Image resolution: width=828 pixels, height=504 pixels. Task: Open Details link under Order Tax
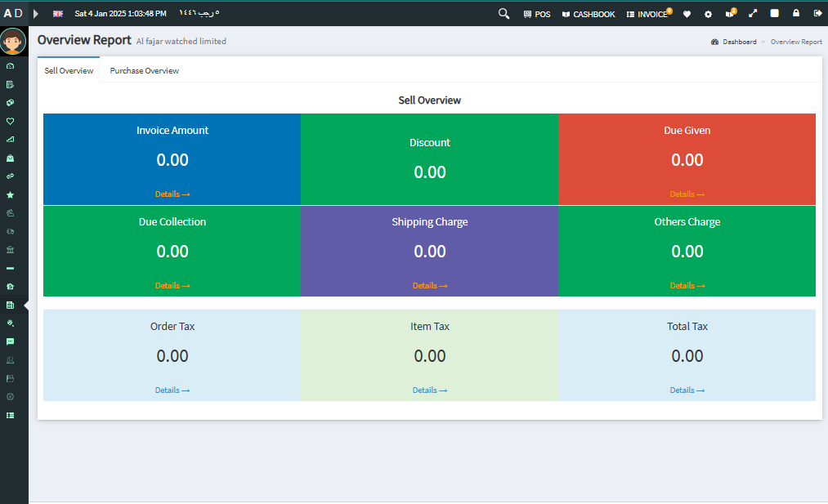172,390
